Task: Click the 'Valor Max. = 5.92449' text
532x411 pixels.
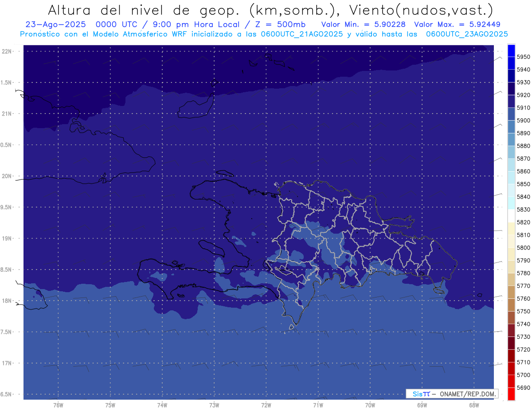Action: [457, 24]
